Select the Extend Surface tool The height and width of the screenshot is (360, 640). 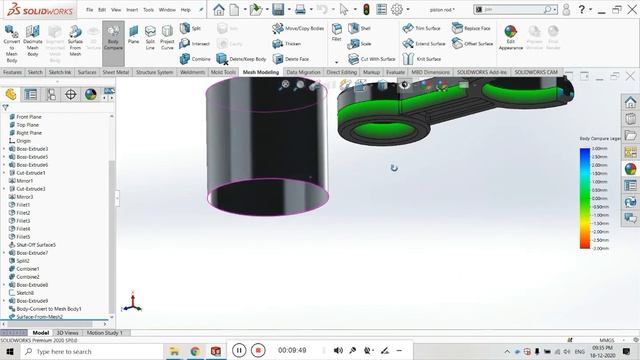coord(424,43)
